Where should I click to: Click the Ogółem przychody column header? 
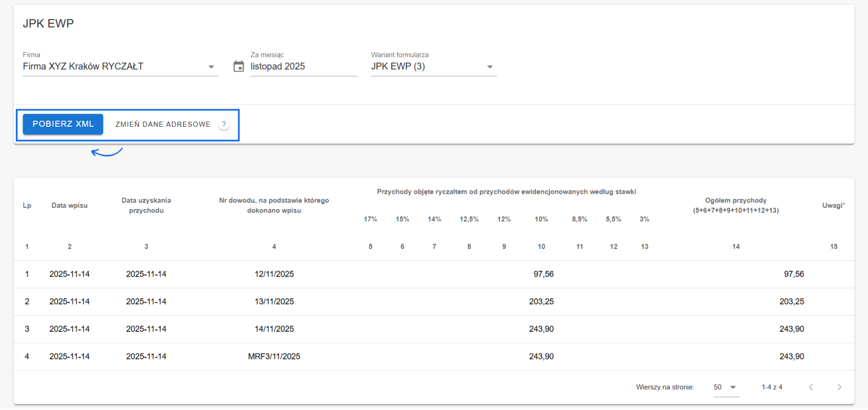(x=736, y=205)
